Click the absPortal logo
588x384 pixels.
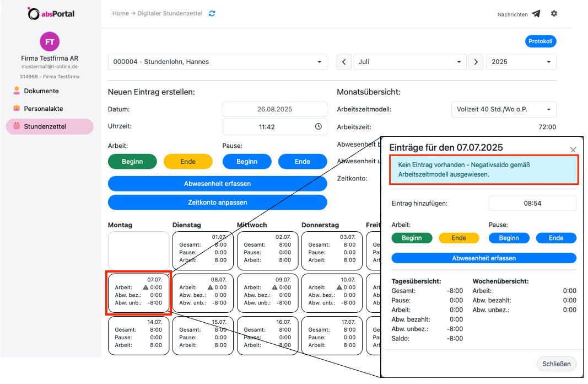click(x=51, y=14)
